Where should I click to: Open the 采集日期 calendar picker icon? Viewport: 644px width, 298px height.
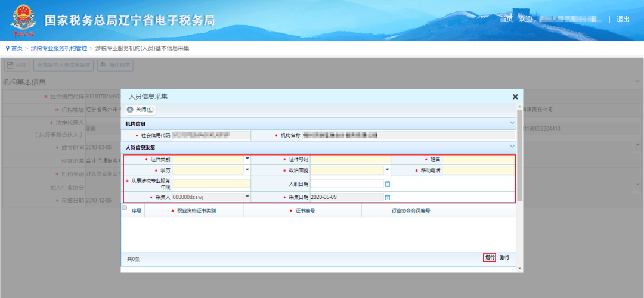click(388, 197)
